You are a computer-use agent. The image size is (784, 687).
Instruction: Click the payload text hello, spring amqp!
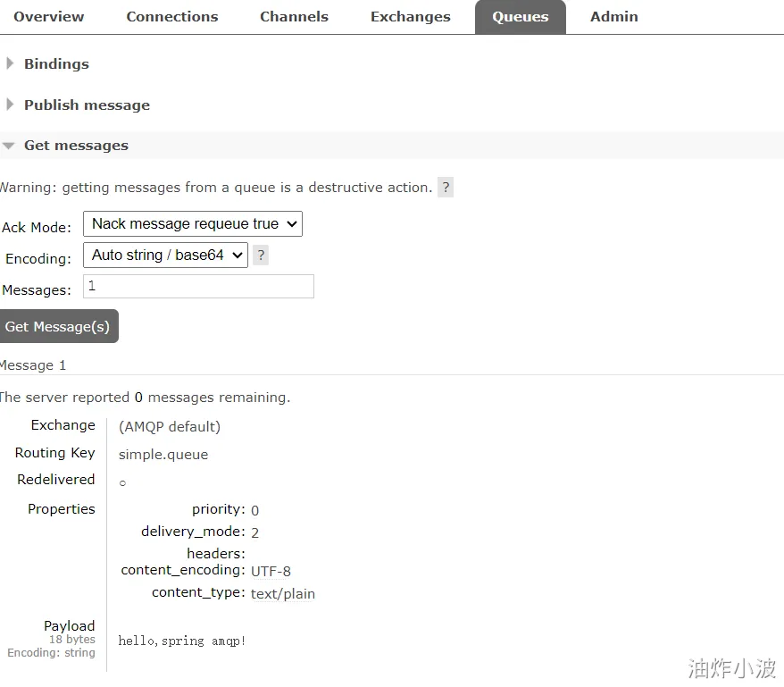(182, 641)
